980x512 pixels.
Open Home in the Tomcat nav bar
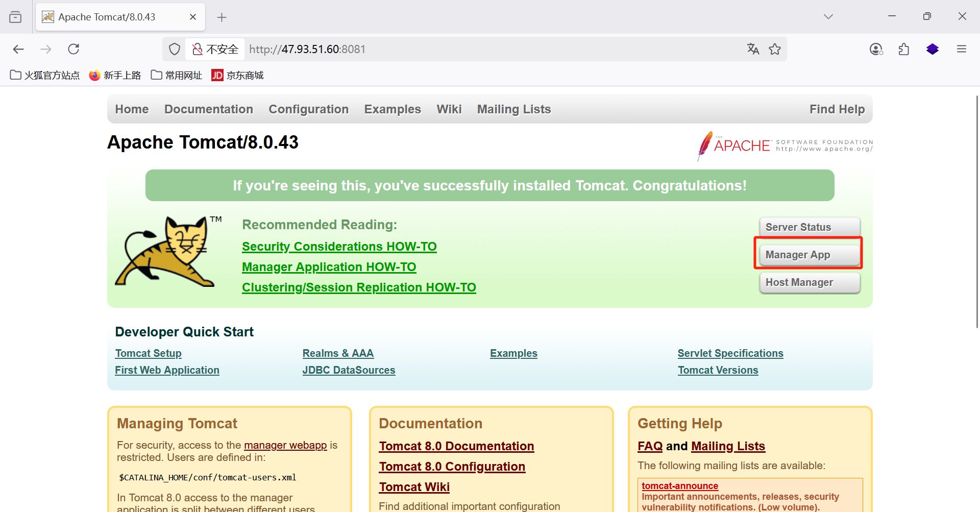(132, 109)
